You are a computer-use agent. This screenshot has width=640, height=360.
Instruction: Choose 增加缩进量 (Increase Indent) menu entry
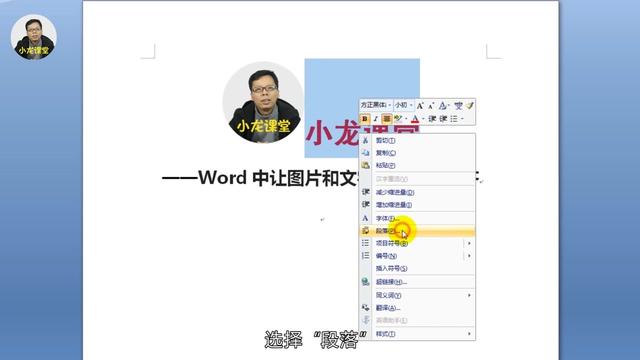click(417, 204)
